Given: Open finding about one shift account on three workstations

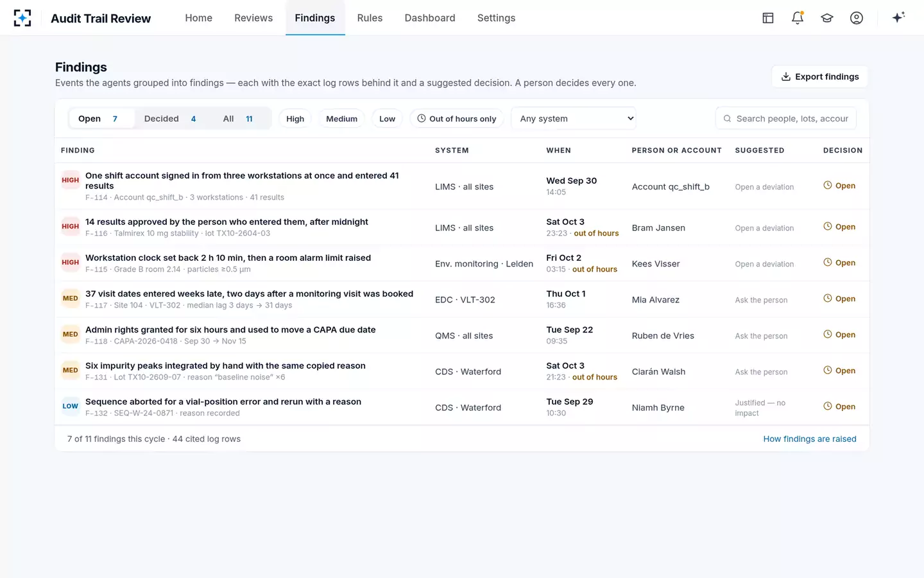Looking at the screenshot, I should click(242, 180).
